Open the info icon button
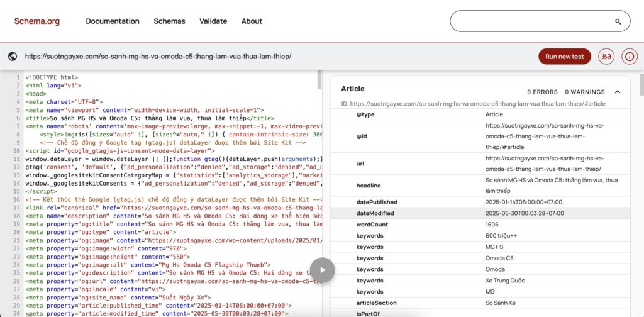Screen dimensions: 644x317 pos(629,57)
